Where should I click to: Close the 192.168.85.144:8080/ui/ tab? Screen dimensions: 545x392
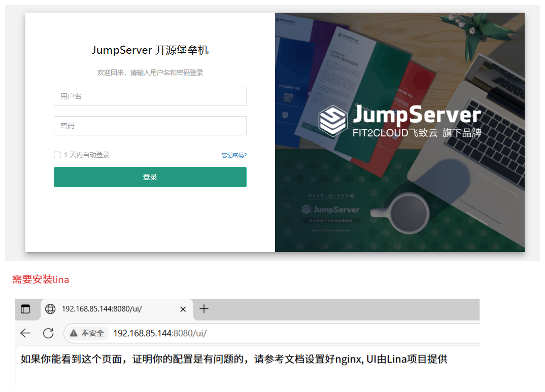click(x=183, y=309)
